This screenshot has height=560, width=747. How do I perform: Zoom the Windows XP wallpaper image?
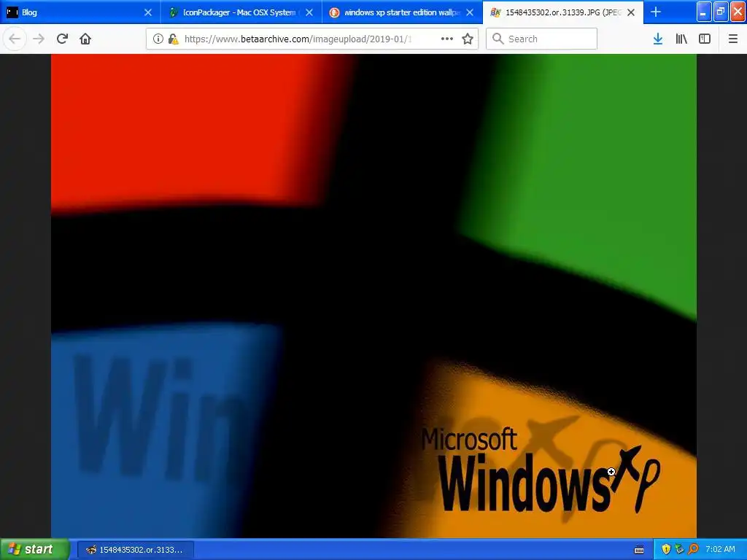373,296
